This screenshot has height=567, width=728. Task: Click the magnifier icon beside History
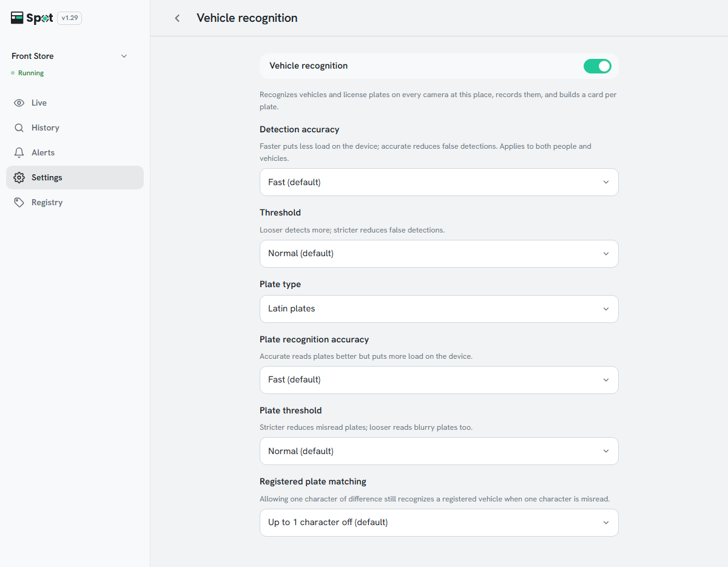point(19,128)
